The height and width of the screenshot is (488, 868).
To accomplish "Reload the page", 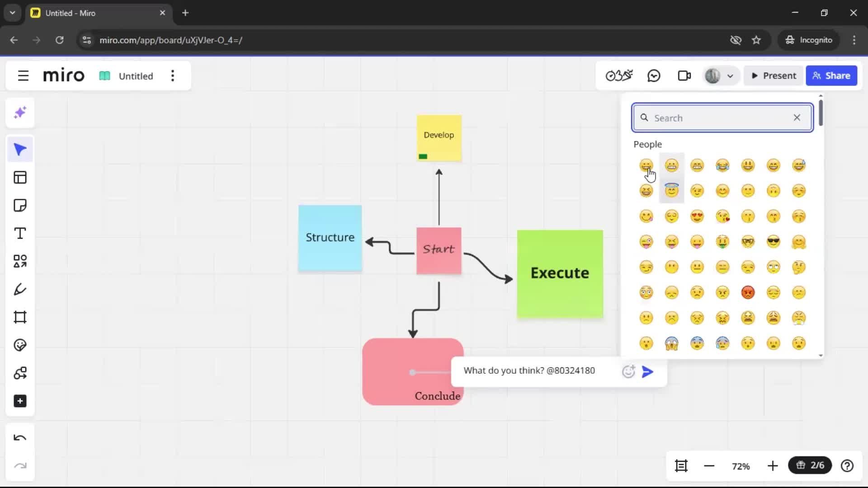I will tap(59, 40).
